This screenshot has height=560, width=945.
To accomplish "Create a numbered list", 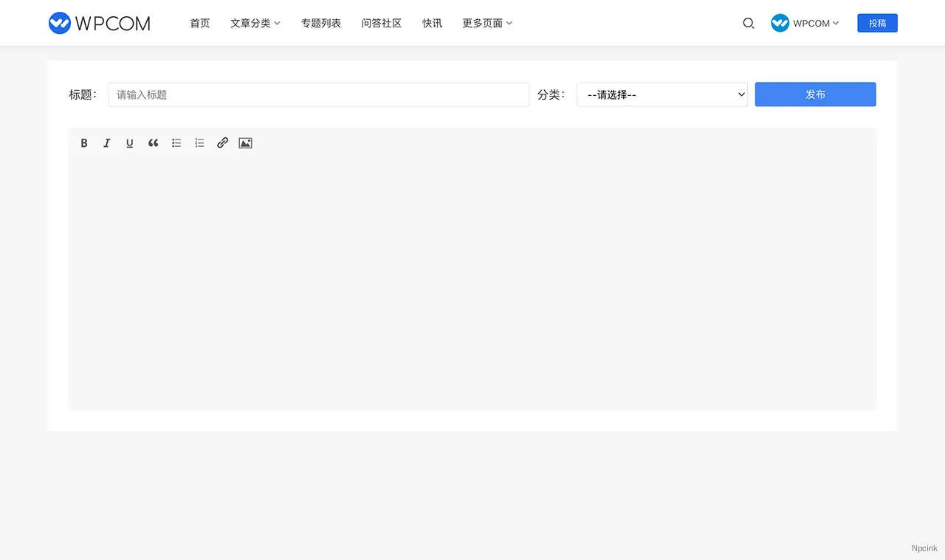I will (x=199, y=142).
